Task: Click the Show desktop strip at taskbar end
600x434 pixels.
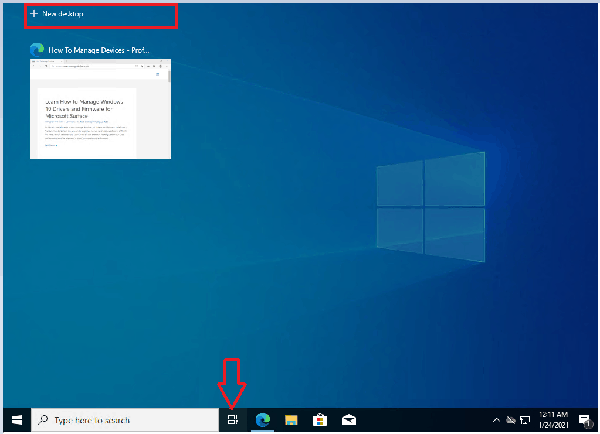Action: click(597, 420)
